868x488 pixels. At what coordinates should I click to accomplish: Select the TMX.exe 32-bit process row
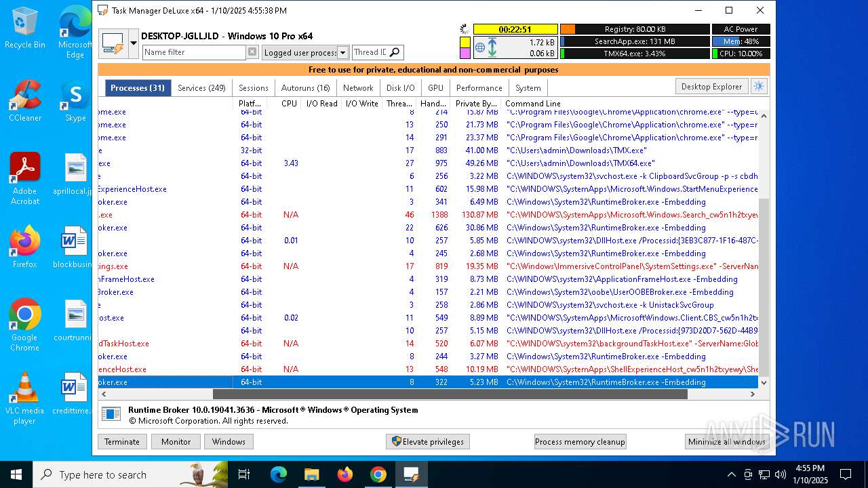[428, 150]
